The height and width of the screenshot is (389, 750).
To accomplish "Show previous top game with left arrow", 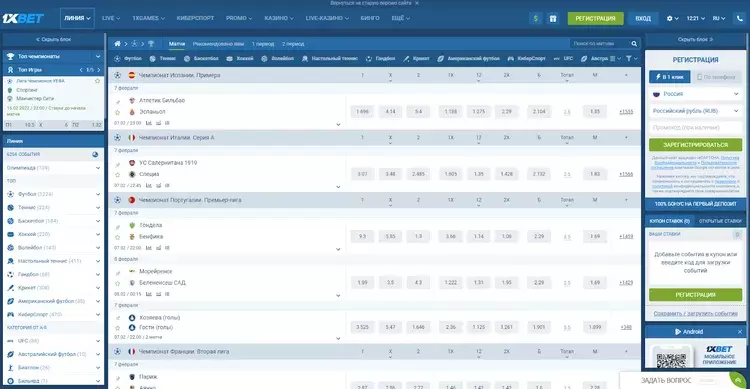I will (x=81, y=70).
